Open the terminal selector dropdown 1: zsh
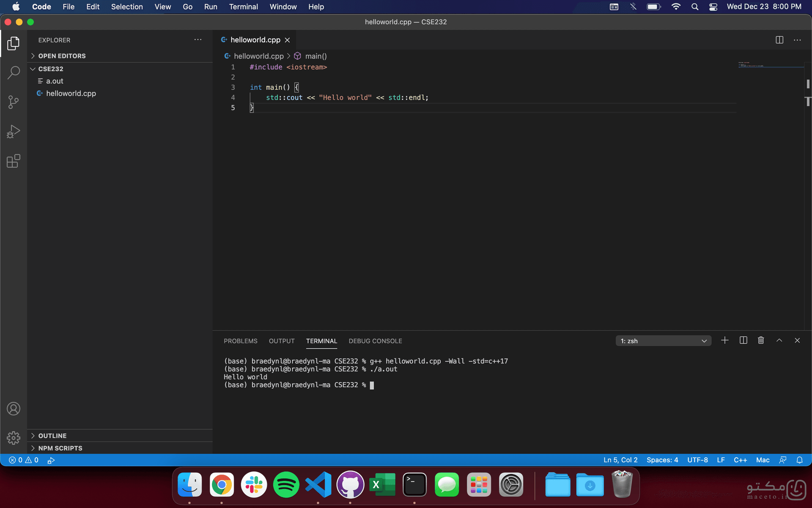 coord(663,341)
